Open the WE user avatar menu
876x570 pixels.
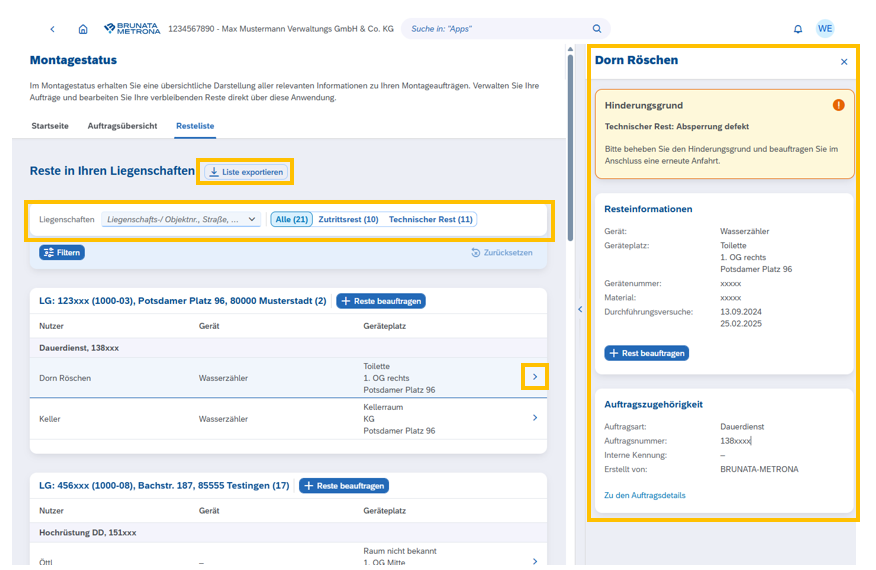(825, 29)
